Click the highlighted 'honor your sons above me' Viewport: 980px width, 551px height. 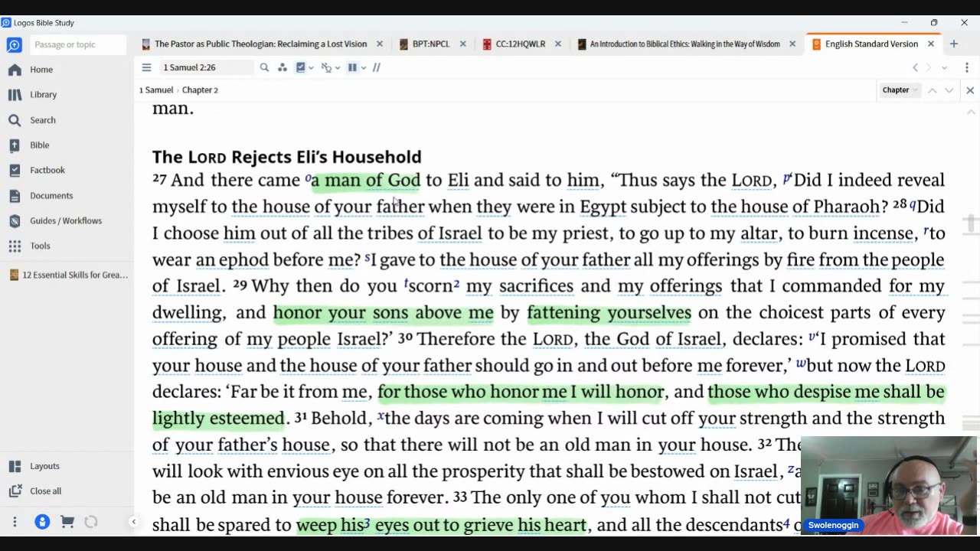tap(383, 313)
